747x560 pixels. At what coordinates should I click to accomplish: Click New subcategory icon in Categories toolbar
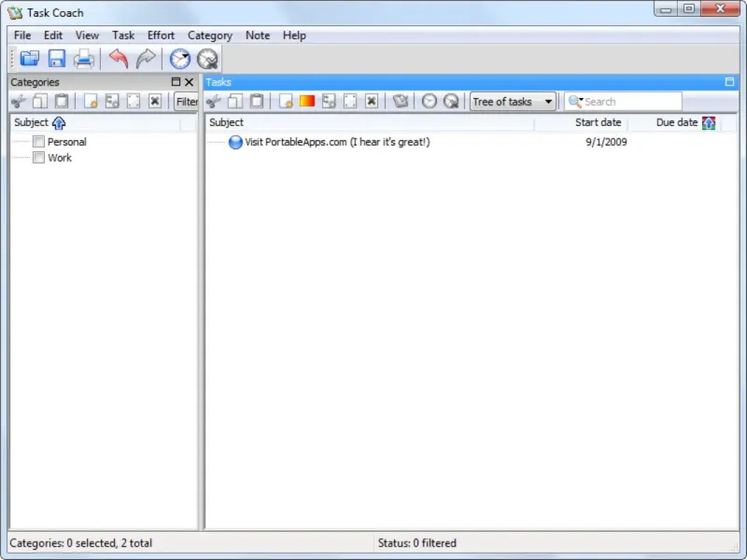112,101
